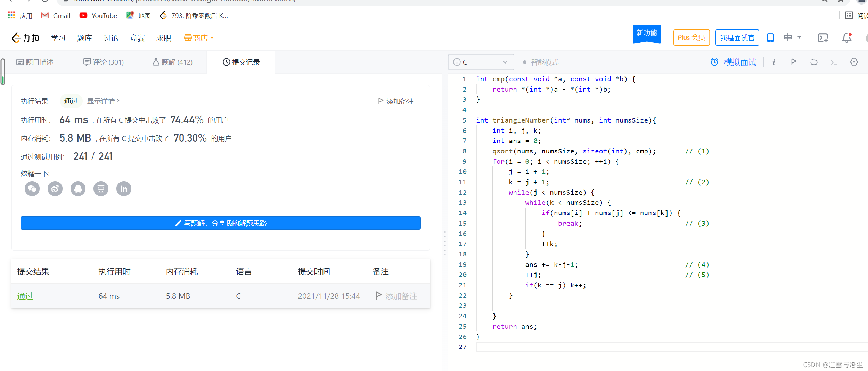Click the empty code line 27
Screen dimensions: 868x371
[672, 347]
